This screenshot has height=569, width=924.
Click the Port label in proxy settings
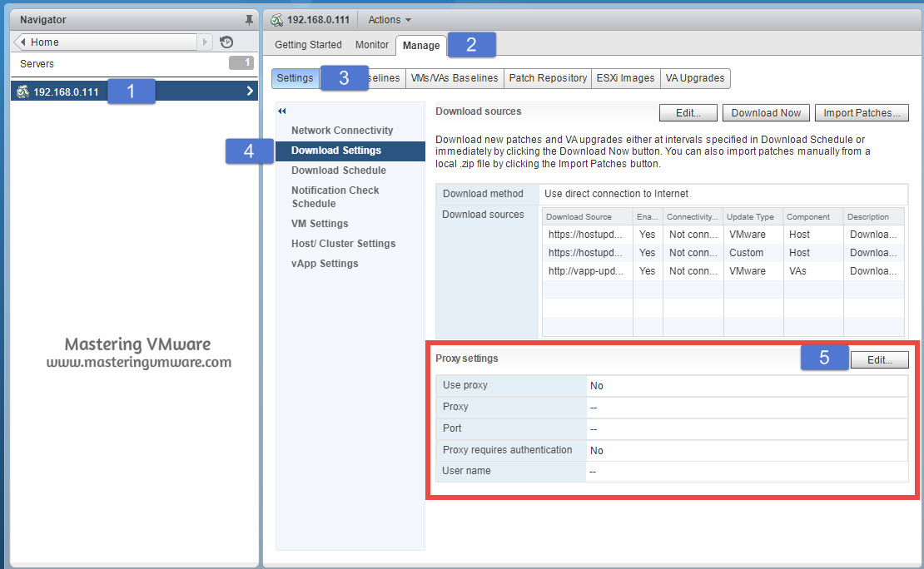pyautogui.click(x=452, y=428)
